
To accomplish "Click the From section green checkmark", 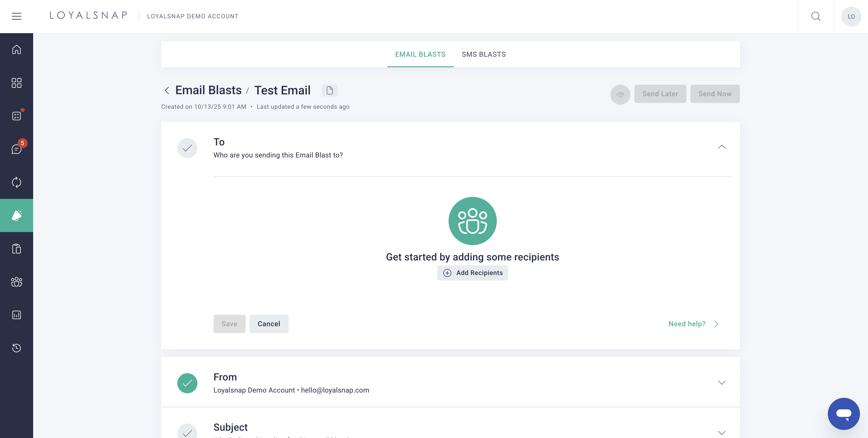I will click(187, 383).
